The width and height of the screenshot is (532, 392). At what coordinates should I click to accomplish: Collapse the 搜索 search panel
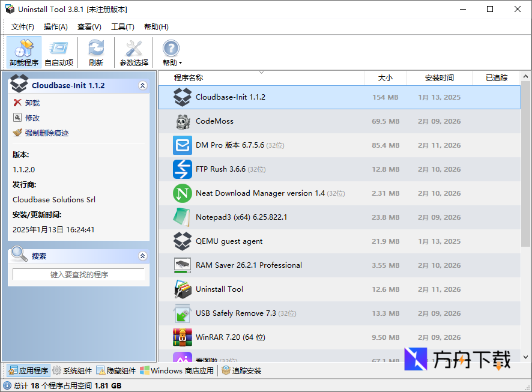[143, 256]
